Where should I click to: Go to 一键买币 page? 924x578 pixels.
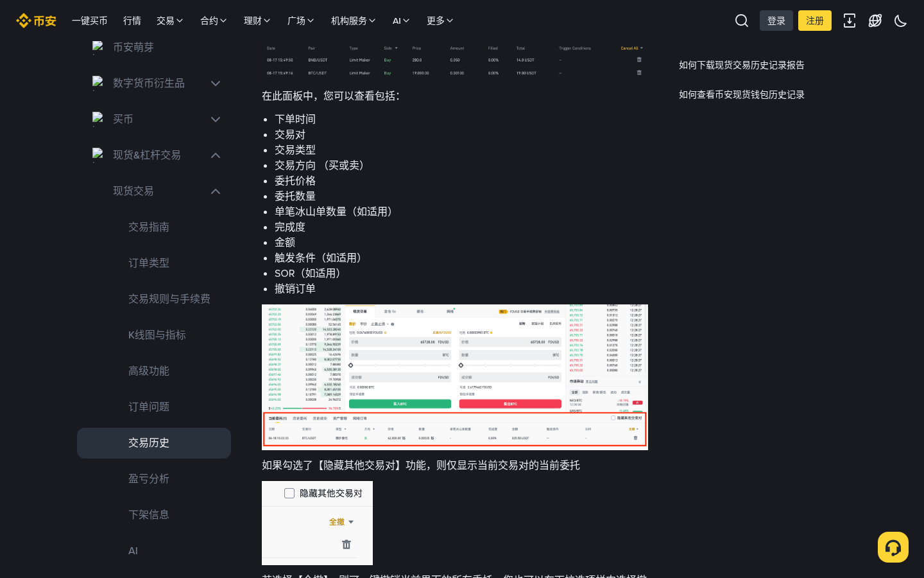click(90, 21)
